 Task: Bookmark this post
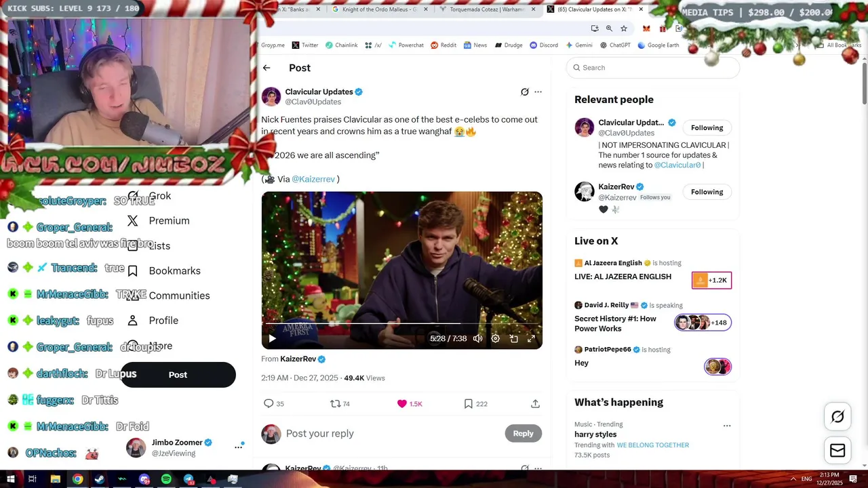[x=468, y=403]
